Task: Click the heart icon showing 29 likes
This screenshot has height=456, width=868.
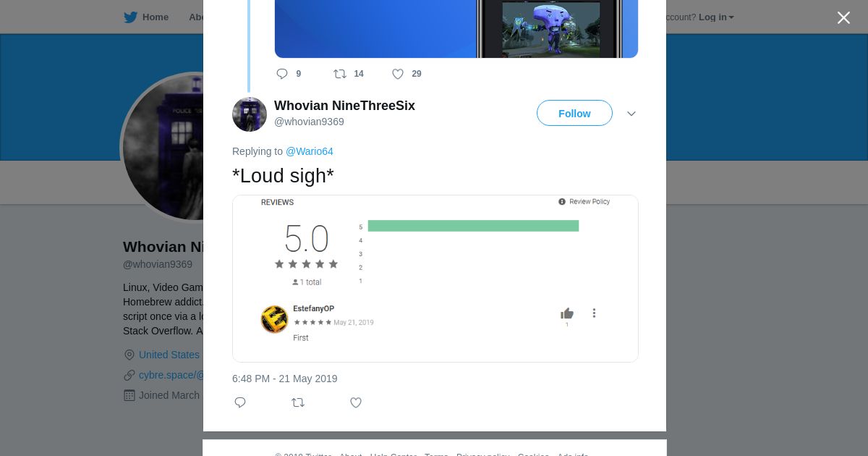Action: click(x=398, y=74)
